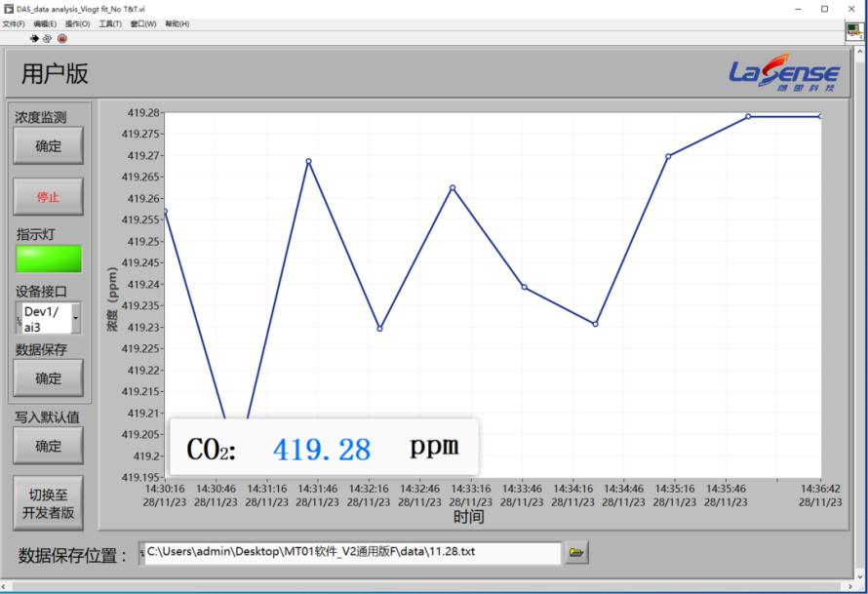The image size is (868, 594).
Task: Click the VI icon in the top-right corner
Action: tap(854, 31)
